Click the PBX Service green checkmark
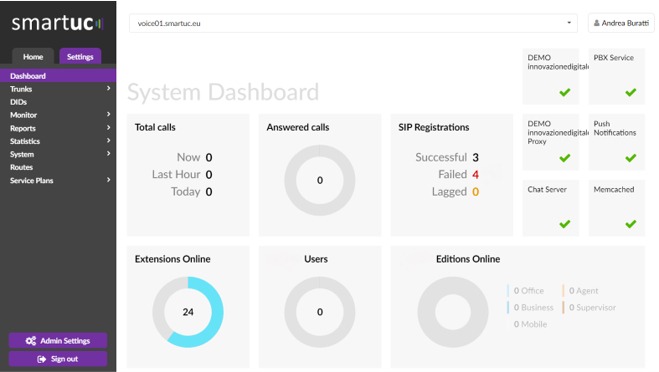 coord(630,92)
